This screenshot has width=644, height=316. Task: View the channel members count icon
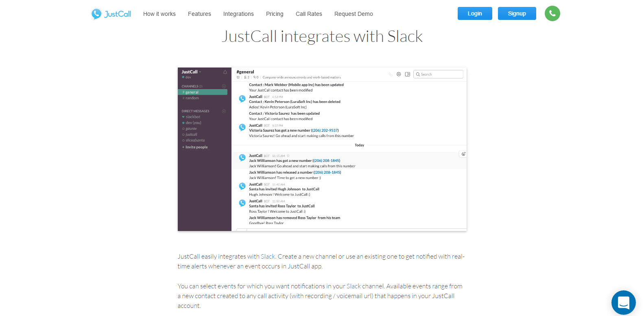pyautogui.click(x=247, y=77)
